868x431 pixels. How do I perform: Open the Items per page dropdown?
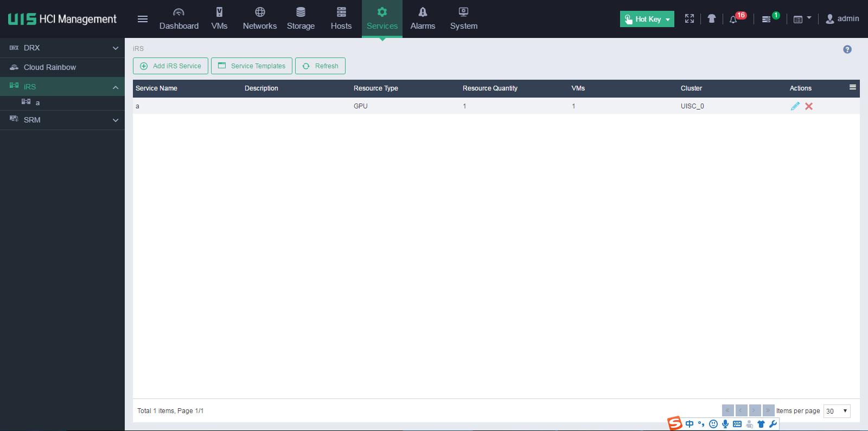tap(837, 411)
